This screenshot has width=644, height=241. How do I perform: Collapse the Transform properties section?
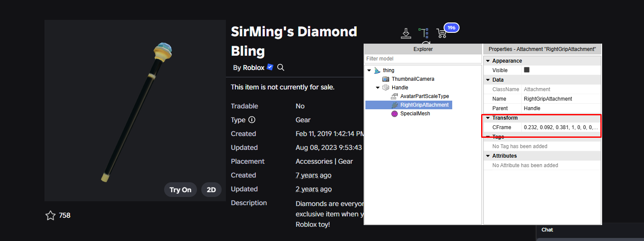[x=488, y=118]
